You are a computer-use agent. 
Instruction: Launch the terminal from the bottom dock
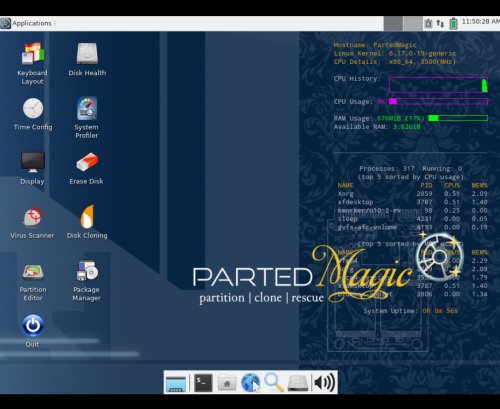pyautogui.click(x=203, y=383)
